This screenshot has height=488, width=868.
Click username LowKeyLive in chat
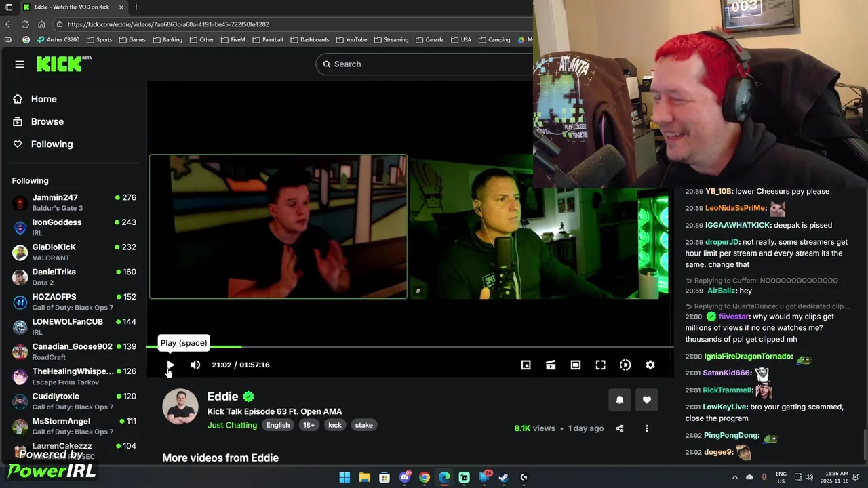[x=725, y=407]
